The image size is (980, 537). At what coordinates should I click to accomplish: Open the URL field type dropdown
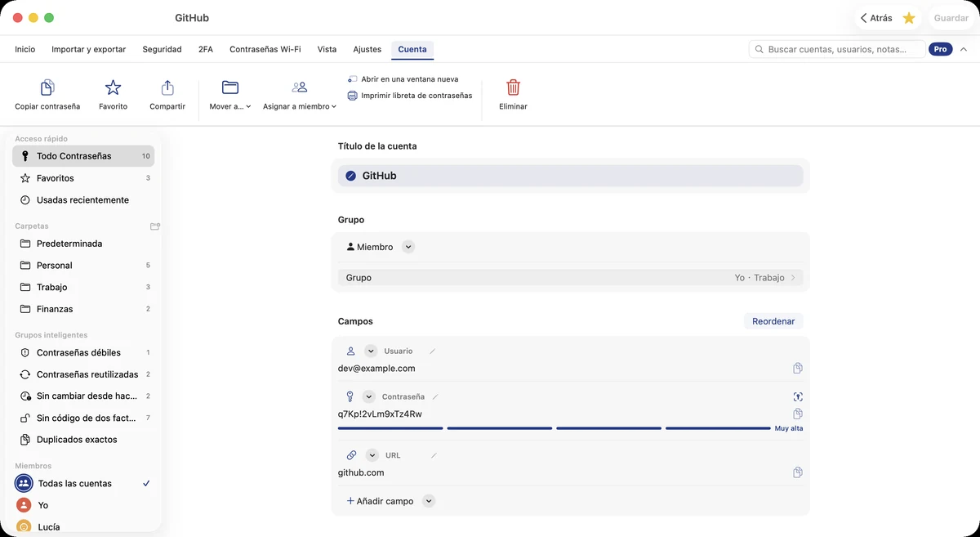tap(372, 455)
